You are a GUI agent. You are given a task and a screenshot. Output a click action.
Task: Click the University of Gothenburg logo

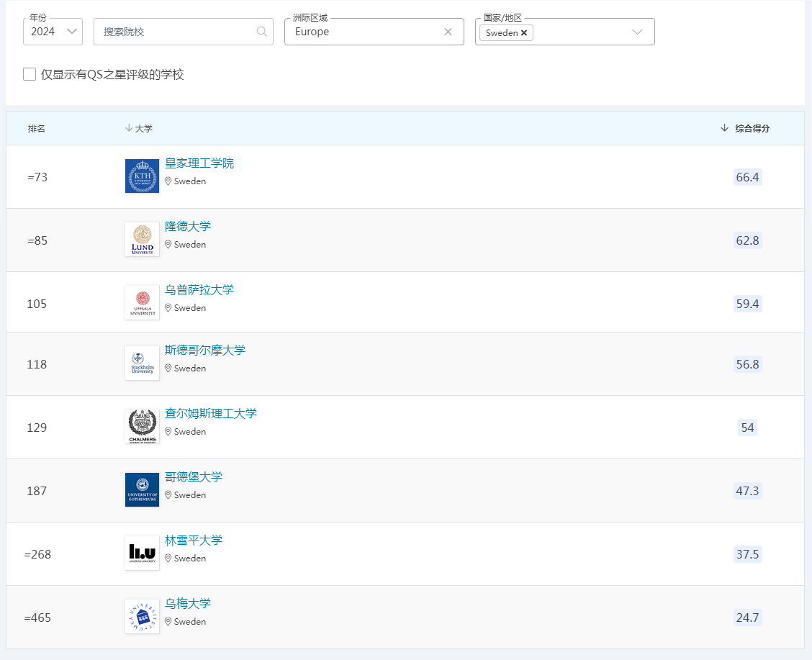pos(142,490)
